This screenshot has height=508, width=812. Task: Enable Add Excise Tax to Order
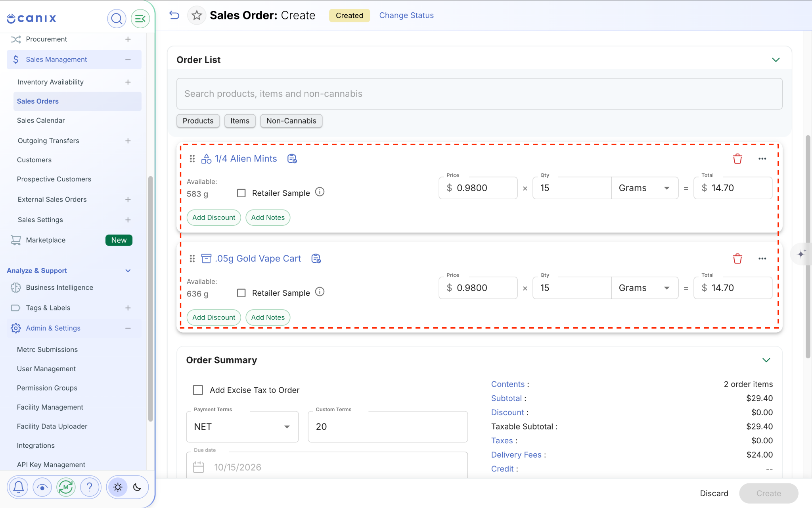(x=198, y=390)
